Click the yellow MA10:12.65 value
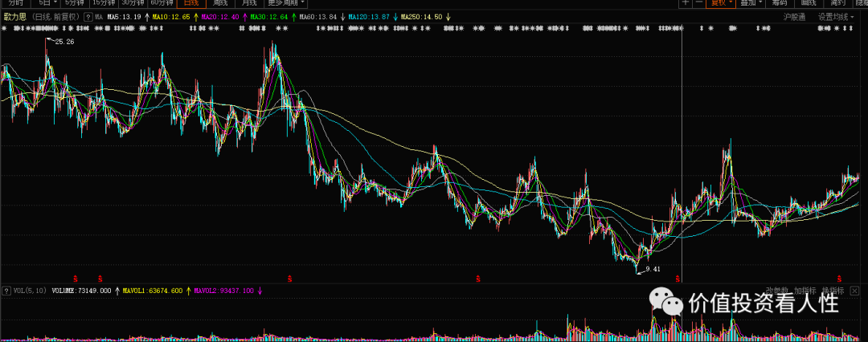Viewport: 868px width, 342px height. pos(171,17)
